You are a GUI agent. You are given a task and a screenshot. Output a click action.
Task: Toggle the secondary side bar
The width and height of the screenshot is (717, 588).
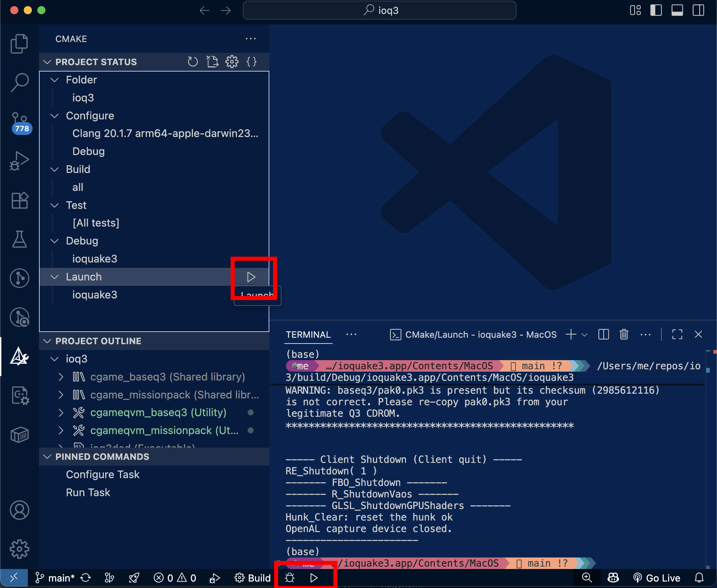(x=698, y=10)
